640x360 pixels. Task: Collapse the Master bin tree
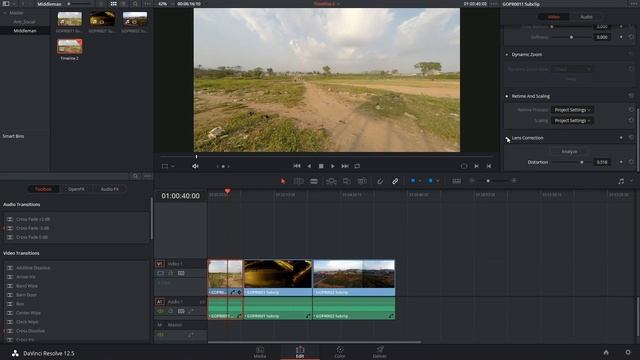point(4,13)
